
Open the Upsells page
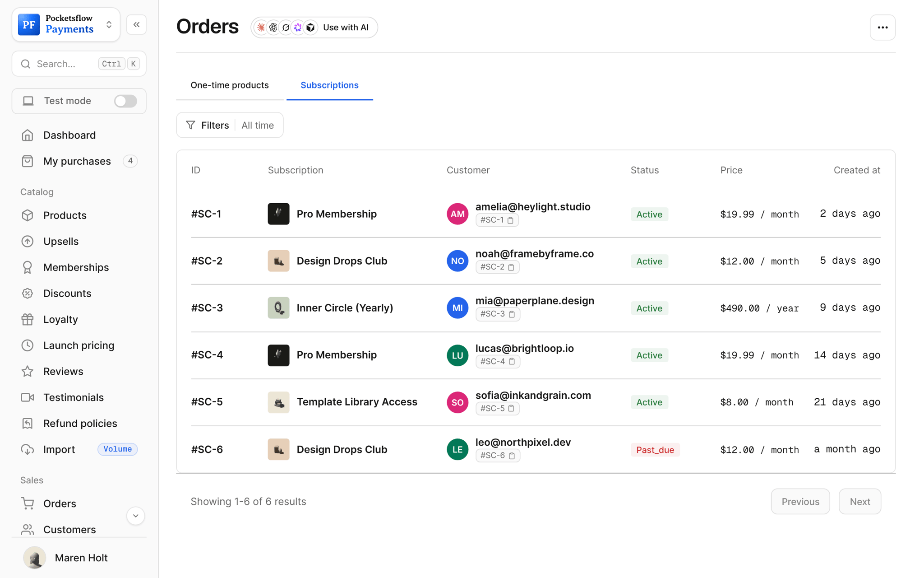coord(61,241)
